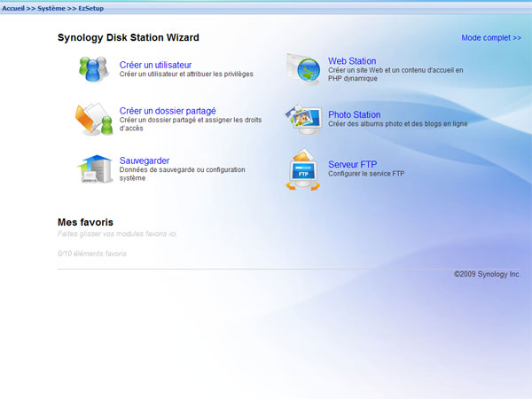Open the Photo Station link
The image size is (532, 399).
coord(354,114)
